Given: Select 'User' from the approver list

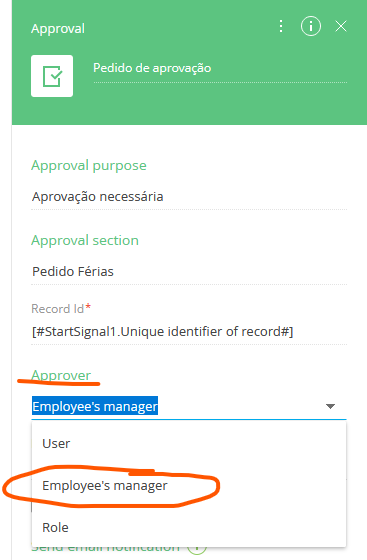Looking at the screenshot, I should click(189, 444).
